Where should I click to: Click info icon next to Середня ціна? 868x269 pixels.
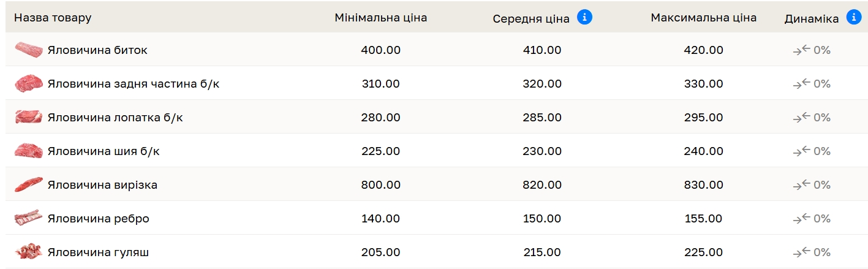point(584,17)
